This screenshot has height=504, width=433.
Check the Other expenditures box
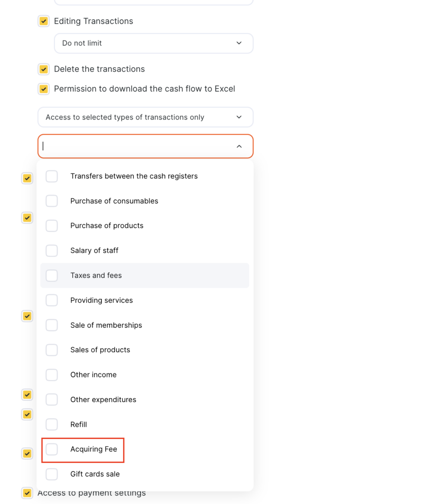tap(52, 400)
